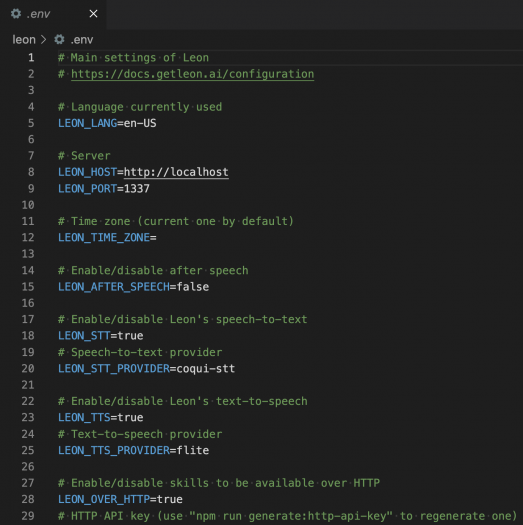Click the LEON_TTS=true line
The width and height of the screenshot is (523, 525).
(101, 418)
